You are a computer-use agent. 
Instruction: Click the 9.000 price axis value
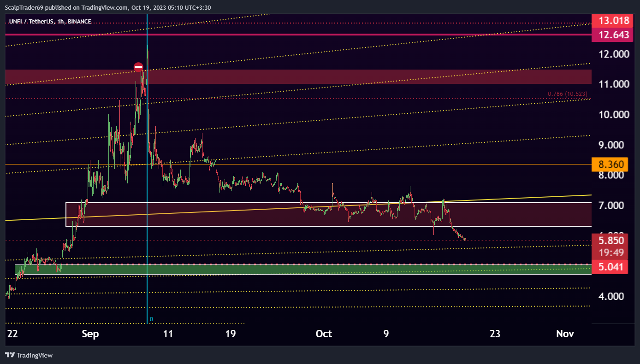click(x=610, y=145)
